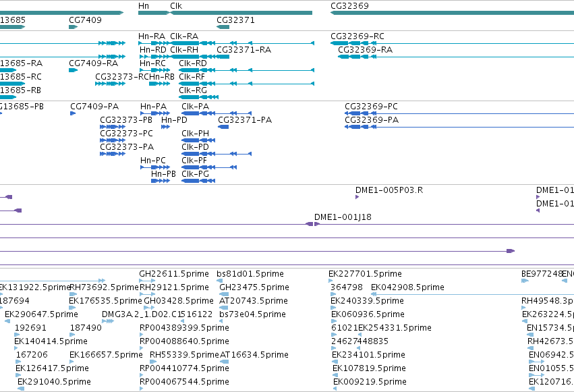Select transcript Clk-RF
The height and width of the screenshot is (392, 574).
(192, 77)
